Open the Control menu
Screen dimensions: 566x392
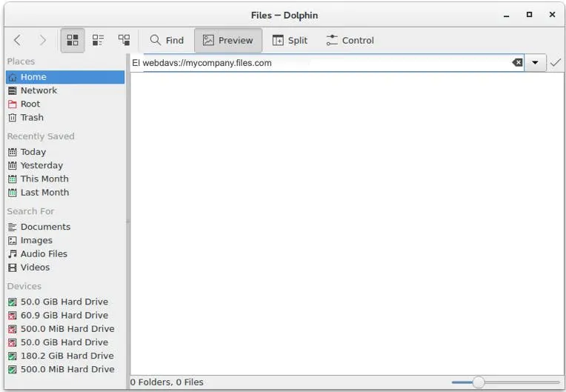tap(350, 40)
